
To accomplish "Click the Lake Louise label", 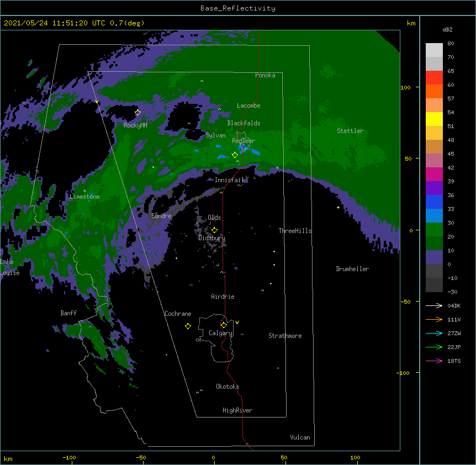I will point(10,267).
